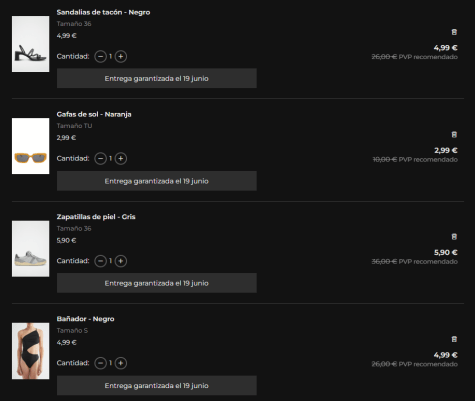Decrease quantity of Bañador Negro
The image size is (475, 401).
(x=100, y=363)
